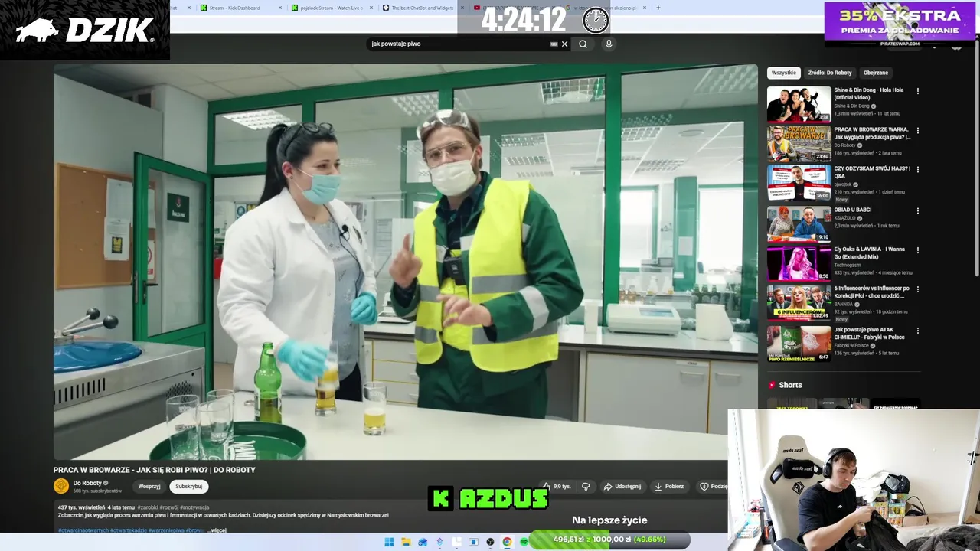Image resolution: width=980 pixels, height=551 pixels.
Task: Open 6 Influencerów vs Influencer thumbnail
Action: [799, 302]
